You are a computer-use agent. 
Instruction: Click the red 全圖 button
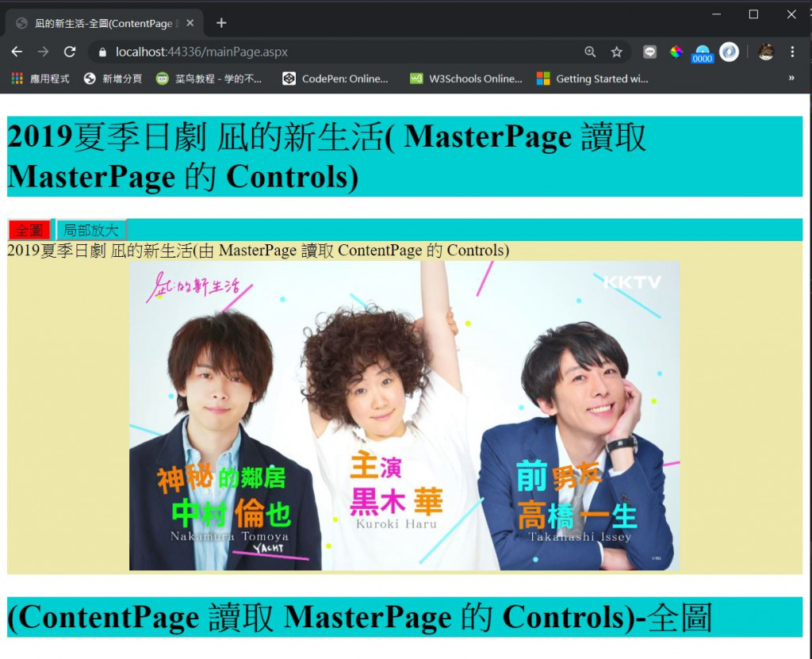pyautogui.click(x=29, y=229)
